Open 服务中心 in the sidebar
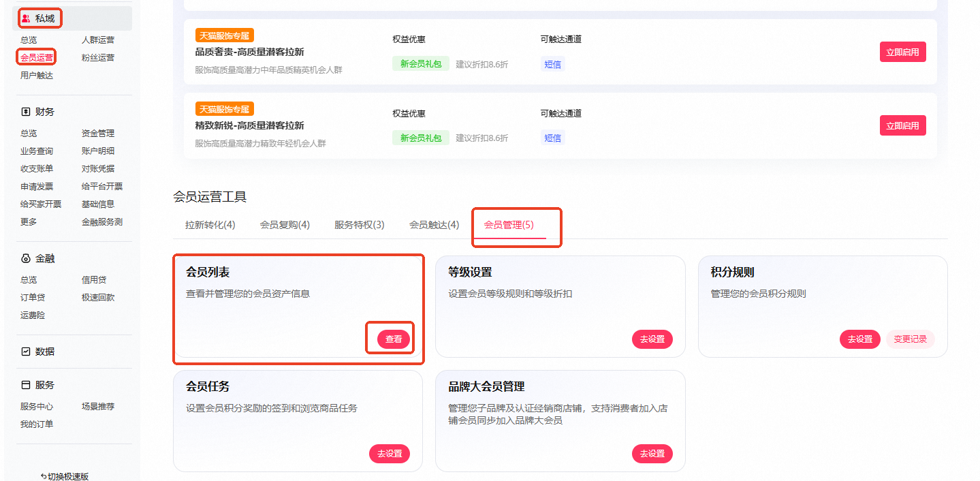 click(37, 407)
